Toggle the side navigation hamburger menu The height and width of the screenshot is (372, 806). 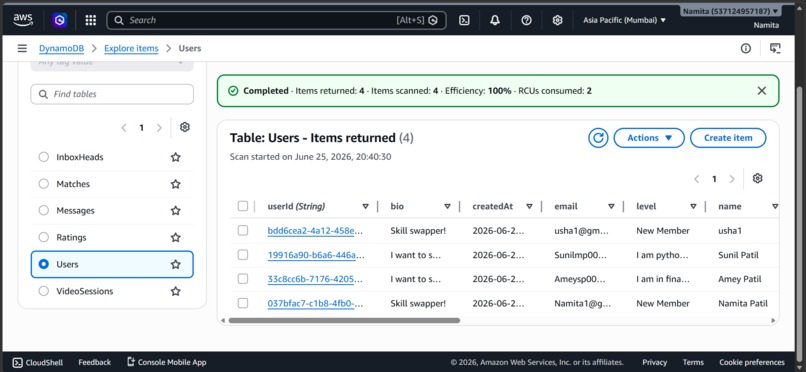pyautogui.click(x=22, y=48)
